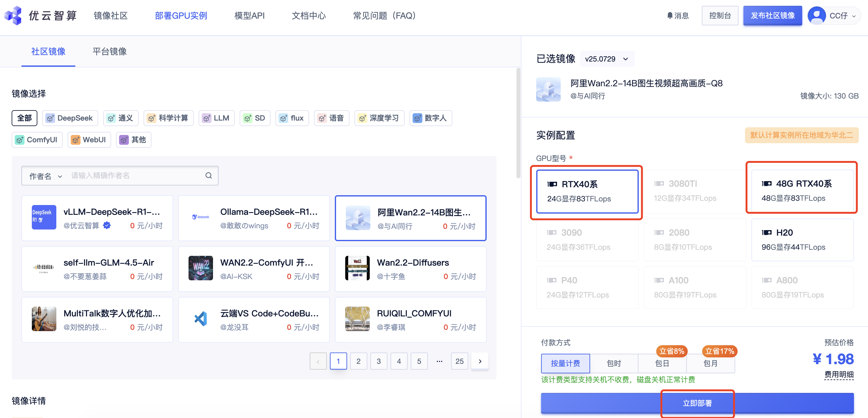Click the DeepSeek tag icon
This screenshot has width=868, height=418.
click(50, 118)
